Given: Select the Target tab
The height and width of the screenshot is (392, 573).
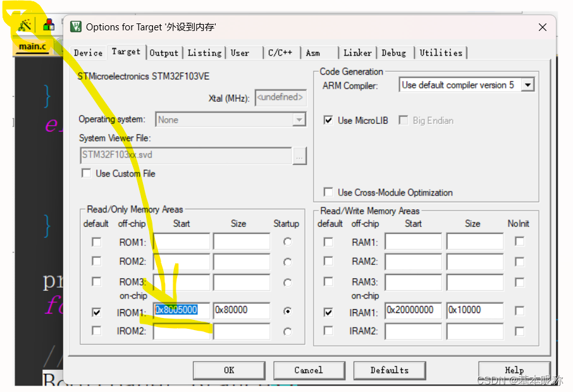Looking at the screenshot, I should (x=126, y=52).
